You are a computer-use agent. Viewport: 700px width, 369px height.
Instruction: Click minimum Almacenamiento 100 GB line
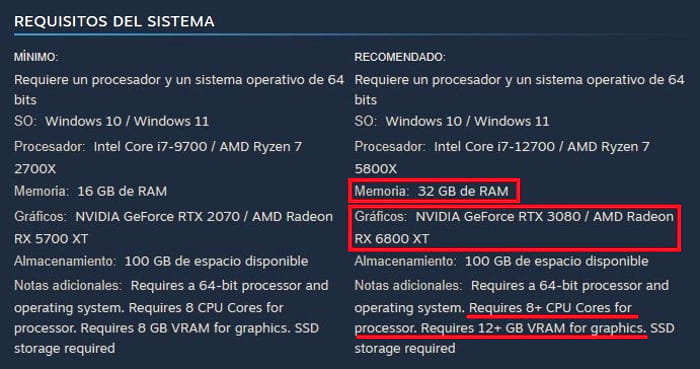pyautogui.click(x=161, y=261)
